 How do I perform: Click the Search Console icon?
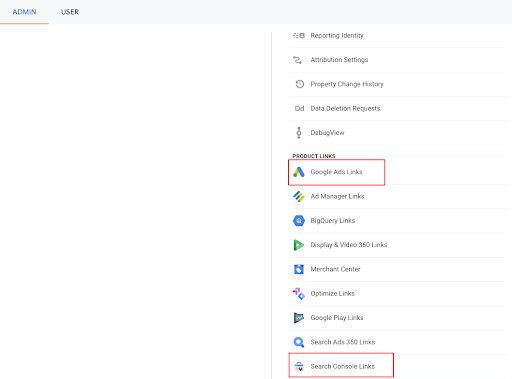[x=299, y=367]
